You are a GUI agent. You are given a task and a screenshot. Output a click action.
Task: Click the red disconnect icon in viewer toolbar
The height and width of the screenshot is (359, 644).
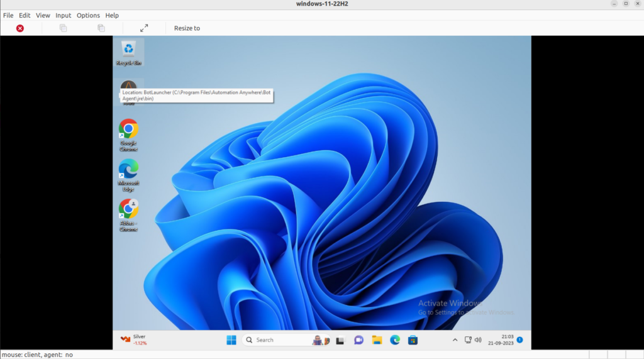pos(19,28)
